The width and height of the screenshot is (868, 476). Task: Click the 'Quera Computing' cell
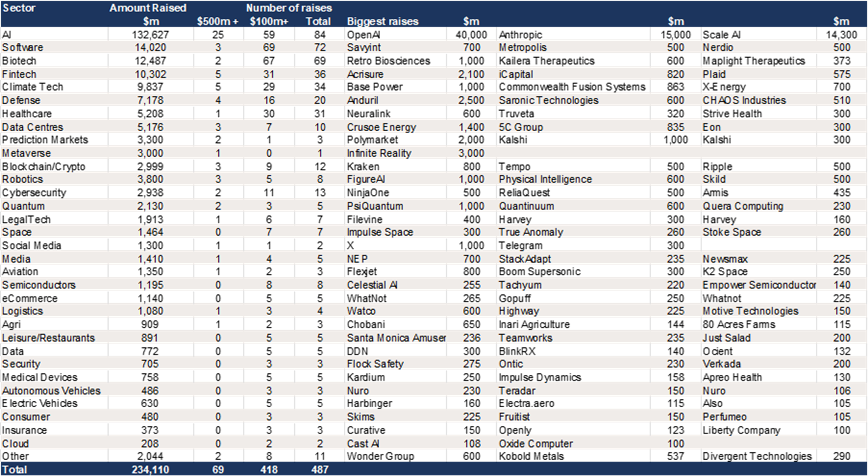[x=743, y=206]
